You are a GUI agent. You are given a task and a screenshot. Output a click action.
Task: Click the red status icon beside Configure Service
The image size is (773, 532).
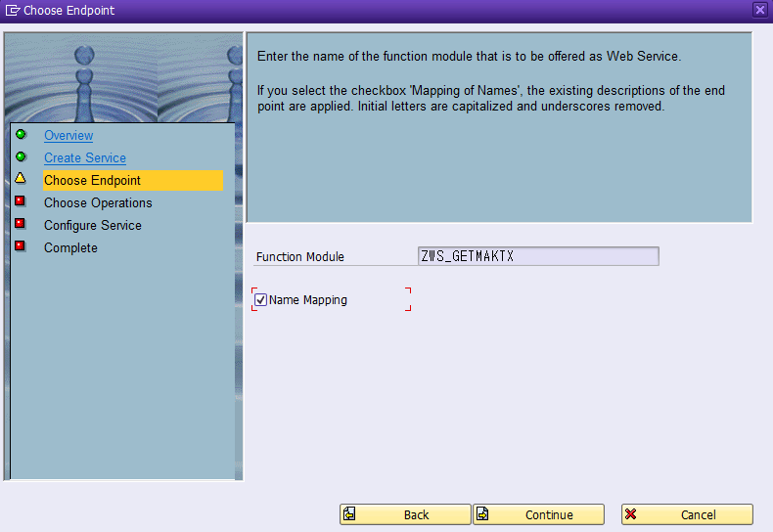coord(21,224)
